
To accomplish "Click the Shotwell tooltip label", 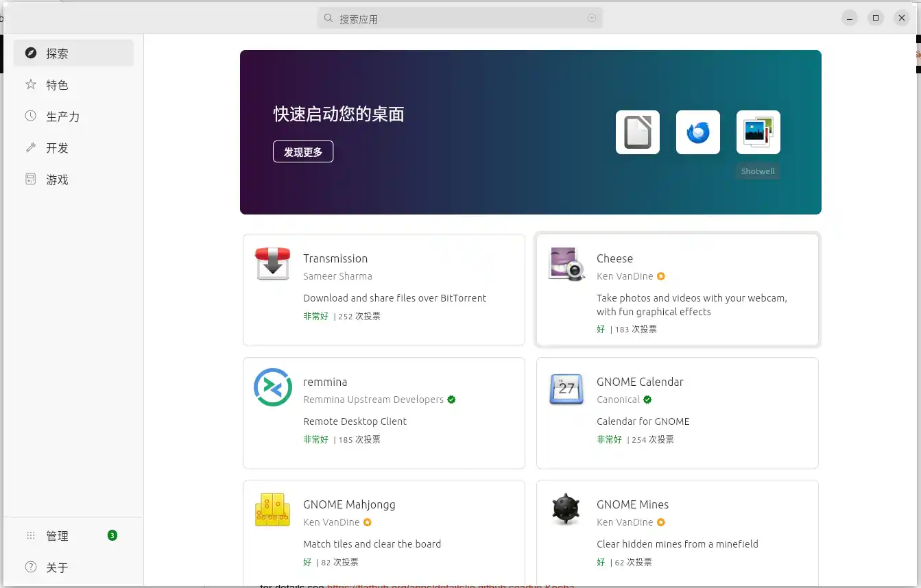I will [758, 171].
